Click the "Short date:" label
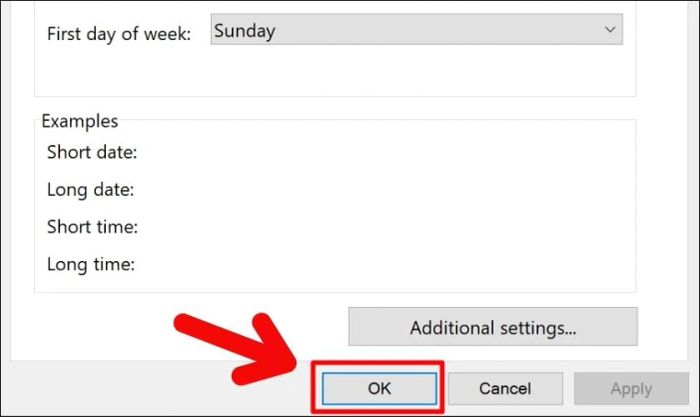 click(x=92, y=152)
